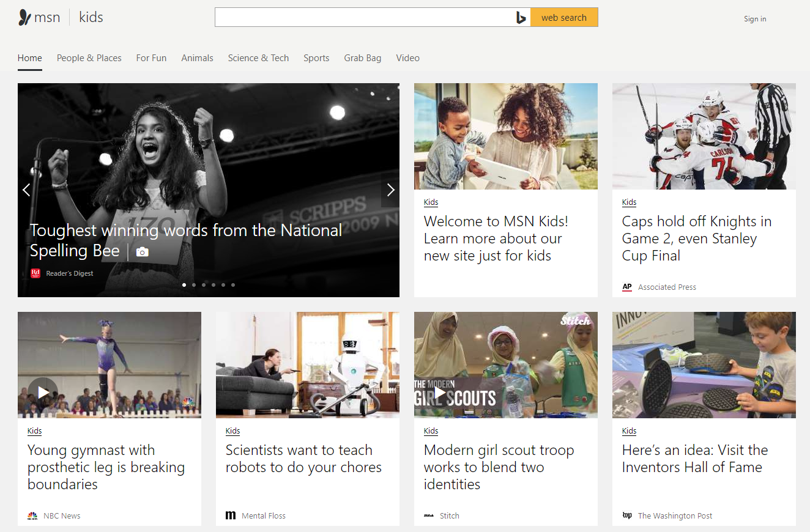Click the Associated Press AP icon
This screenshot has width=810, height=532.
tap(627, 287)
